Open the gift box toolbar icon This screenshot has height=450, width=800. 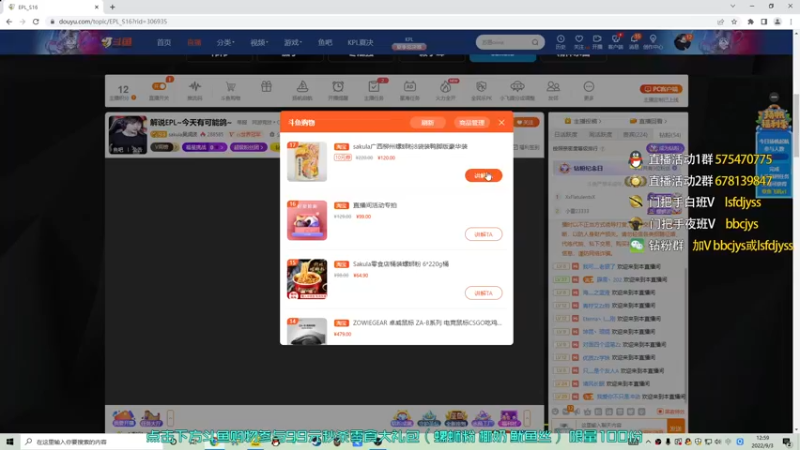tap(266, 87)
